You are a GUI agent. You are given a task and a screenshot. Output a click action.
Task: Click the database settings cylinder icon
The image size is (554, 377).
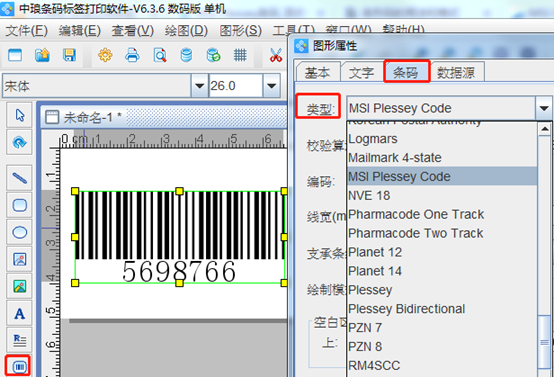point(186,55)
